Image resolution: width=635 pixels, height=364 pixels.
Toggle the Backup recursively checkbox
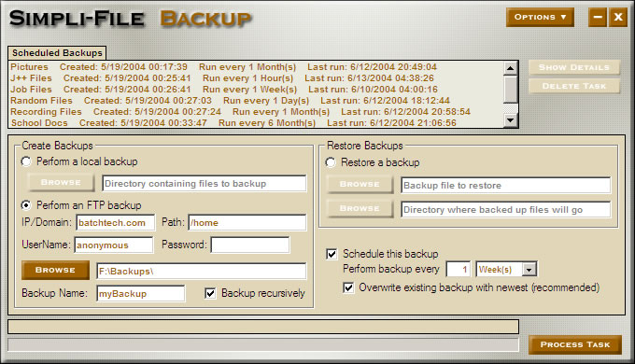click(210, 293)
